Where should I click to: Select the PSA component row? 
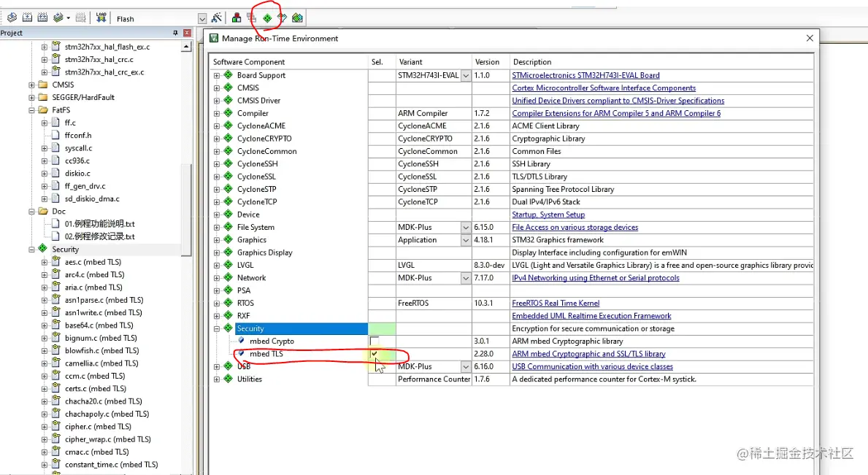point(244,290)
